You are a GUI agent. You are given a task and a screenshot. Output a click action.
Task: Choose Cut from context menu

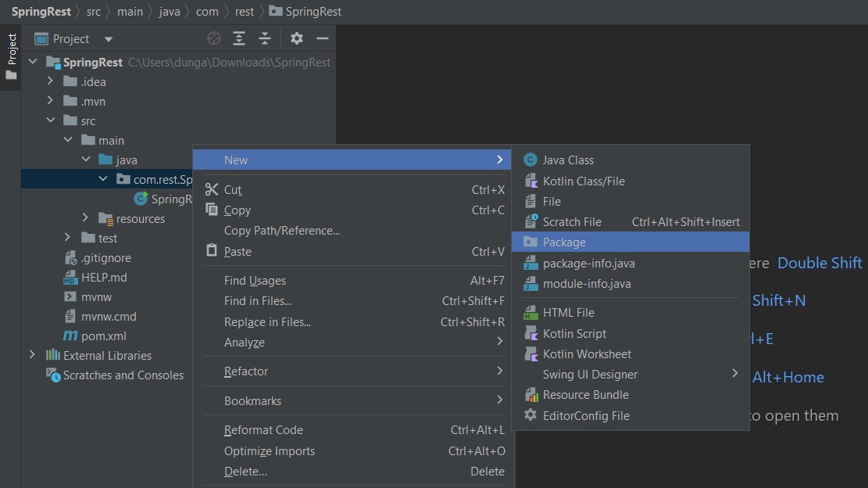(352, 189)
